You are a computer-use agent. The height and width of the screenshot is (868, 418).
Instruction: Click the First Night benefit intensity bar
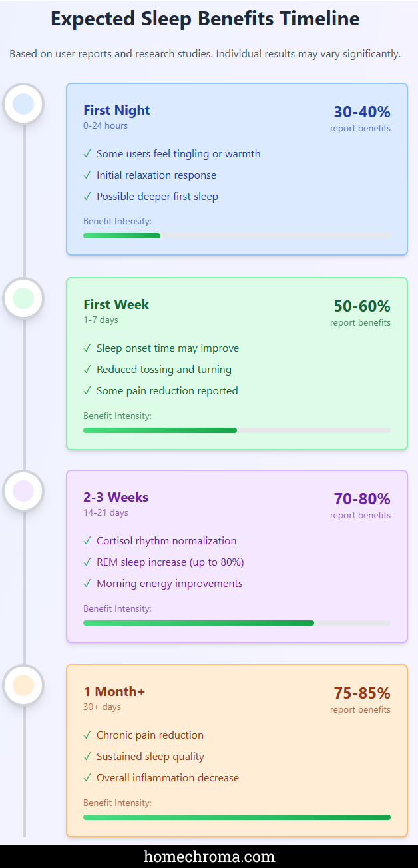pyautogui.click(x=236, y=236)
